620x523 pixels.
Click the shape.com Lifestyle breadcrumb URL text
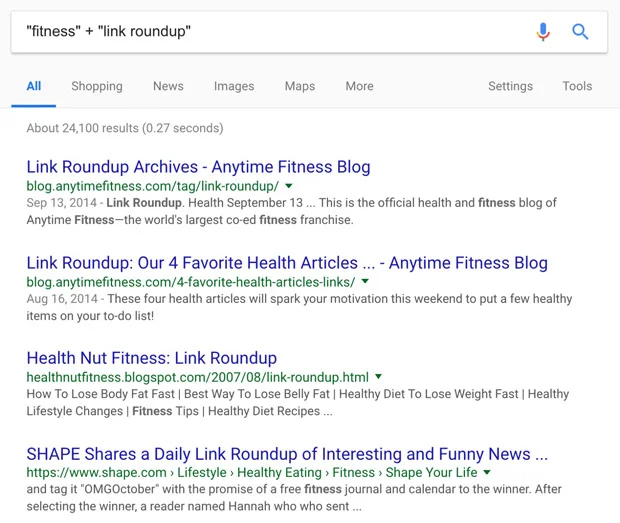(x=252, y=472)
